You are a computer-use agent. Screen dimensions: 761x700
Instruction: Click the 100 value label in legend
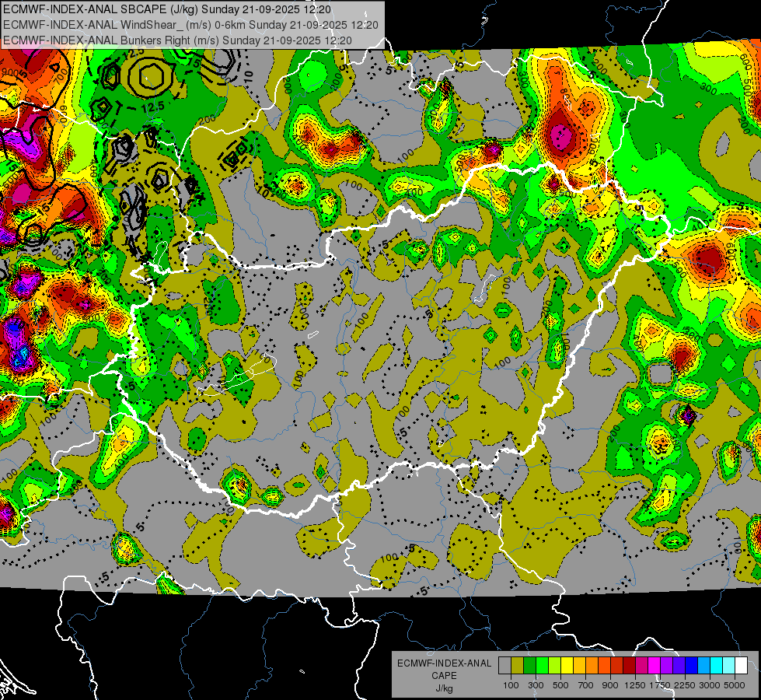tap(511, 685)
